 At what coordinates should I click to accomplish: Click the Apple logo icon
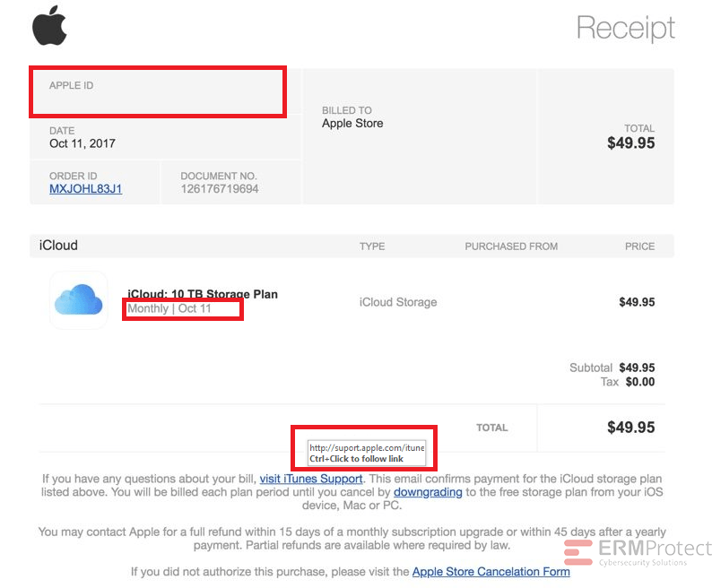49,25
